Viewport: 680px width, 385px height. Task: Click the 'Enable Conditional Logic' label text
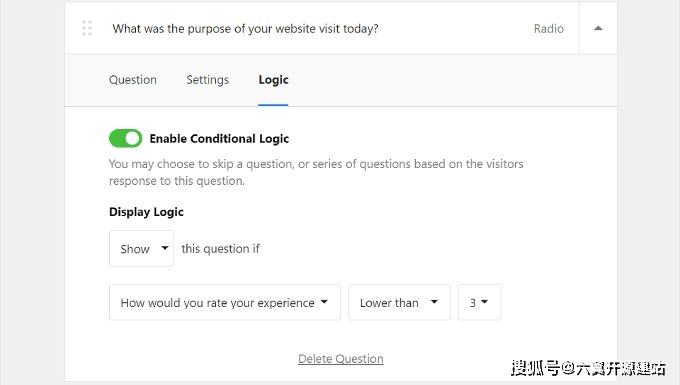point(219,139)
